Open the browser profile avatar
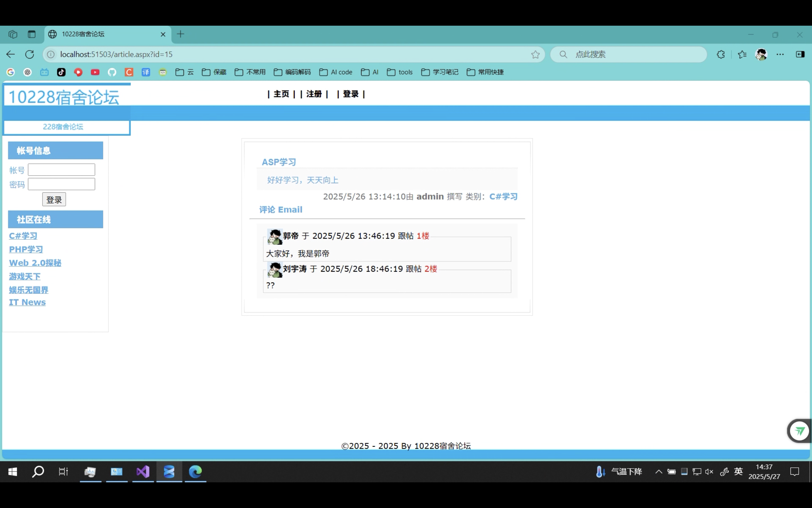 coord(761,54)
